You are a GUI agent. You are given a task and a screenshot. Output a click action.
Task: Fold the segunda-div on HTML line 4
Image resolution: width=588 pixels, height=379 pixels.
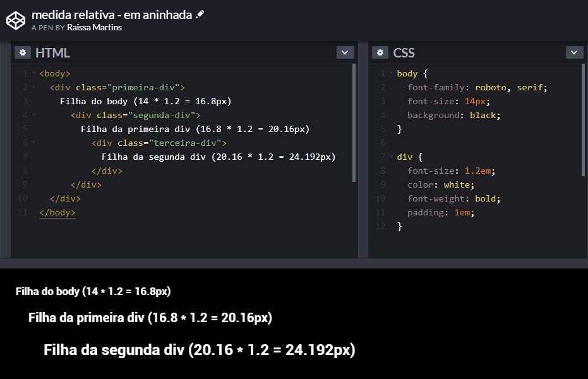pyautogui.click(x=33, y=115)
